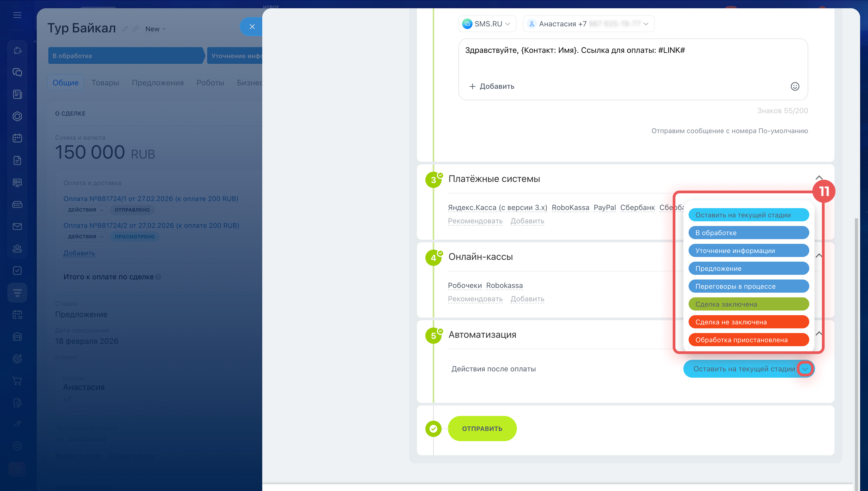This screenshot has height=491, width=868.
Task: Open hamburger menu in left sidebar
Action: [17, 15]
